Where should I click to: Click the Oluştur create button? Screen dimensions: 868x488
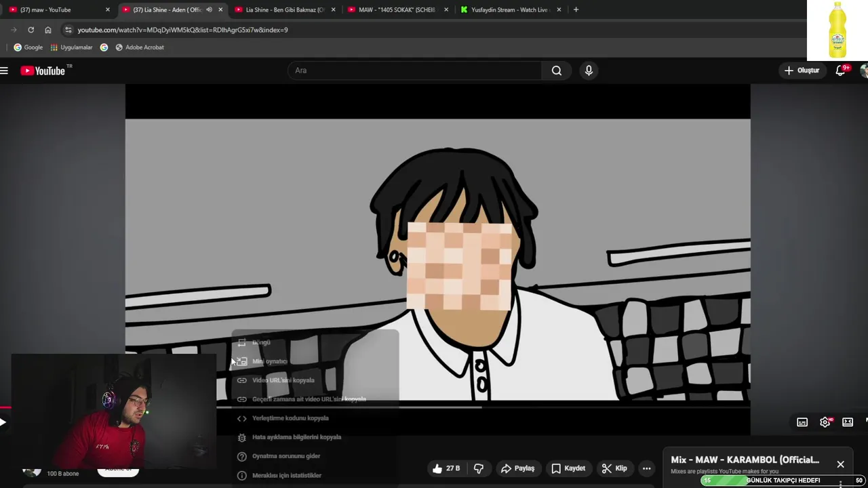[802, 70]
